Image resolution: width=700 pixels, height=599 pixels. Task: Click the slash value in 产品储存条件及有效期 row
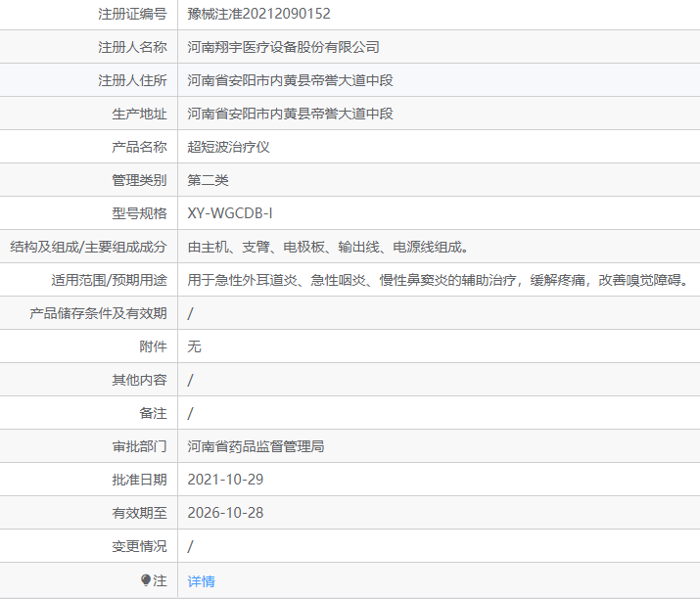[x=191, y=313]
